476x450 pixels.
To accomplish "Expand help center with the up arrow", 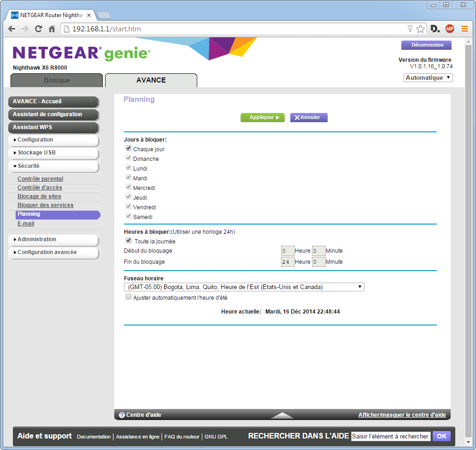I will click(282, 415).
